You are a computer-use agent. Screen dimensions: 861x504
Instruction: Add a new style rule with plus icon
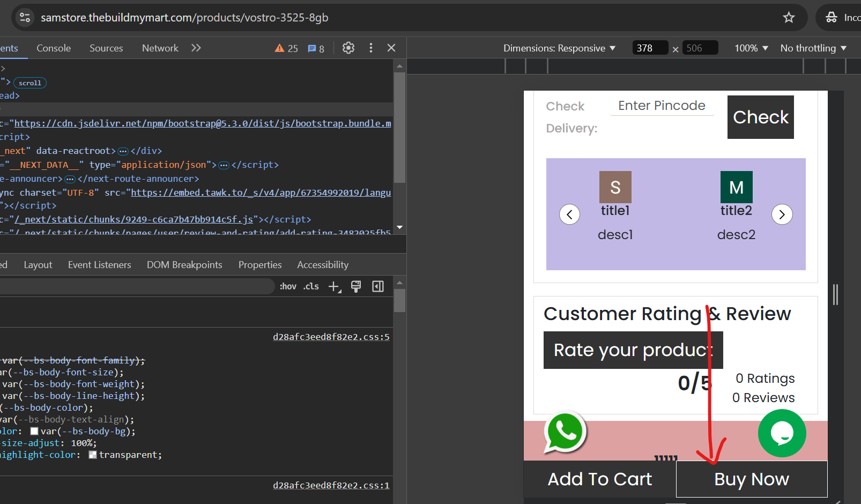[x=334, y=287]
